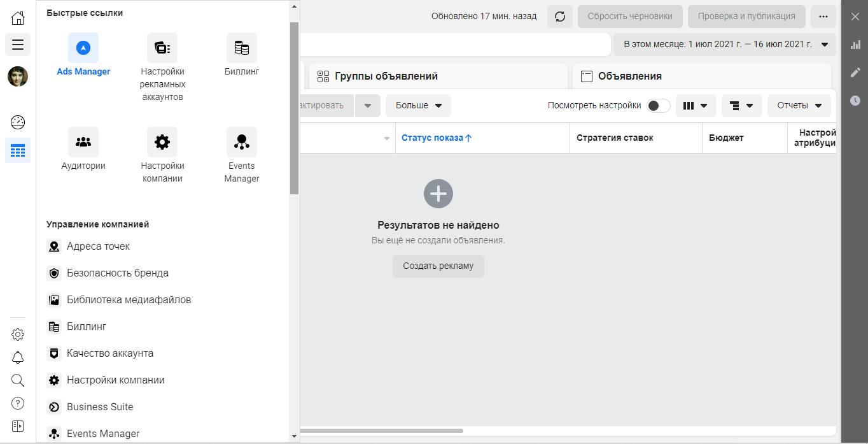Expand the Больше dropdown

point(418,106)
